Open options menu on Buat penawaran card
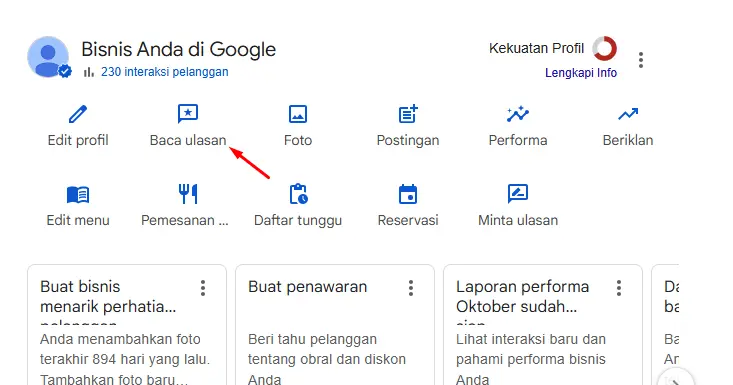The width and height of the screenshot is (733, 385). coord(411,288)
